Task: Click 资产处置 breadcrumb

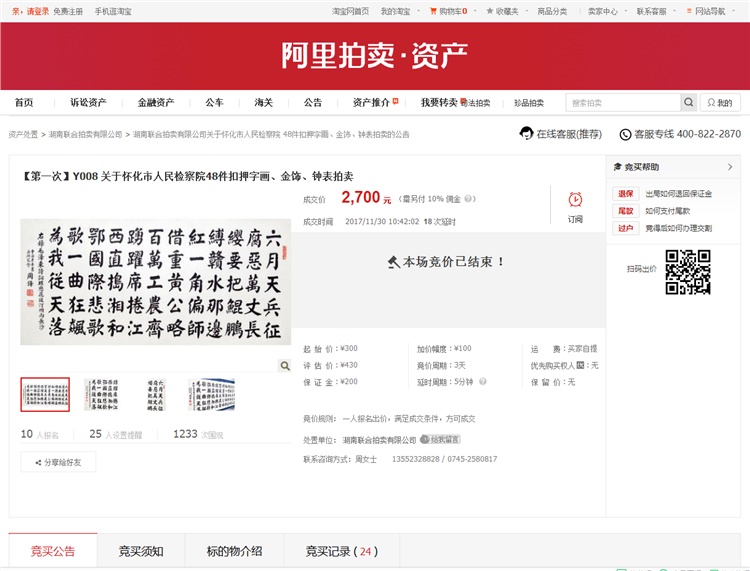Action: (x=23, y=134)
